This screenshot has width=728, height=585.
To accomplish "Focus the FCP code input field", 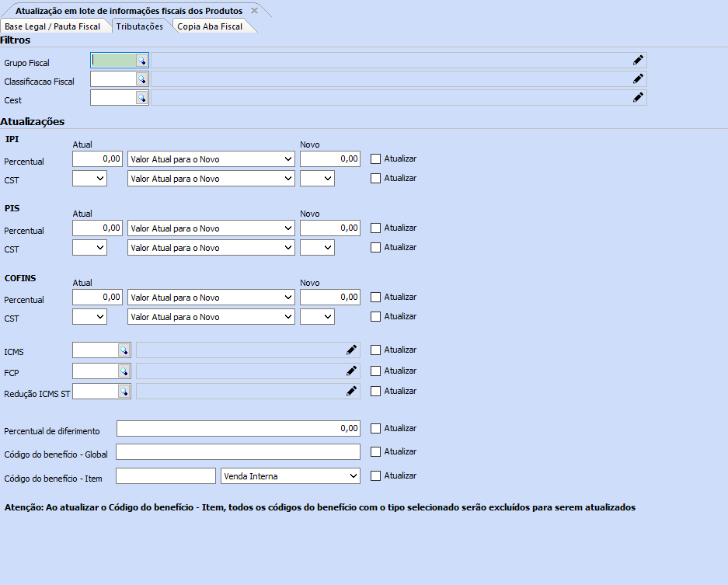I will [96, 371].
